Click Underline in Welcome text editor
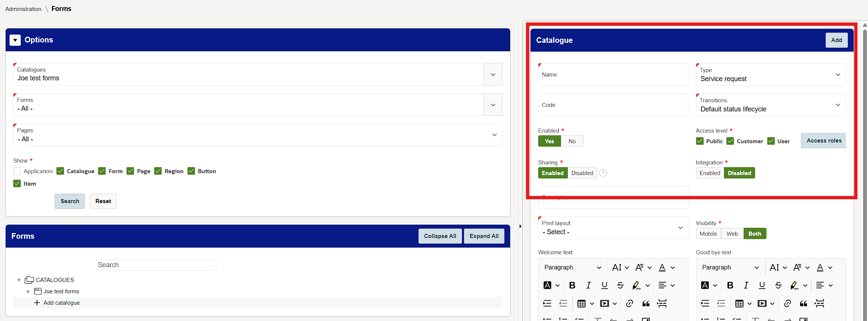Viewport: 868px width, 321px height. pos(604,285)
